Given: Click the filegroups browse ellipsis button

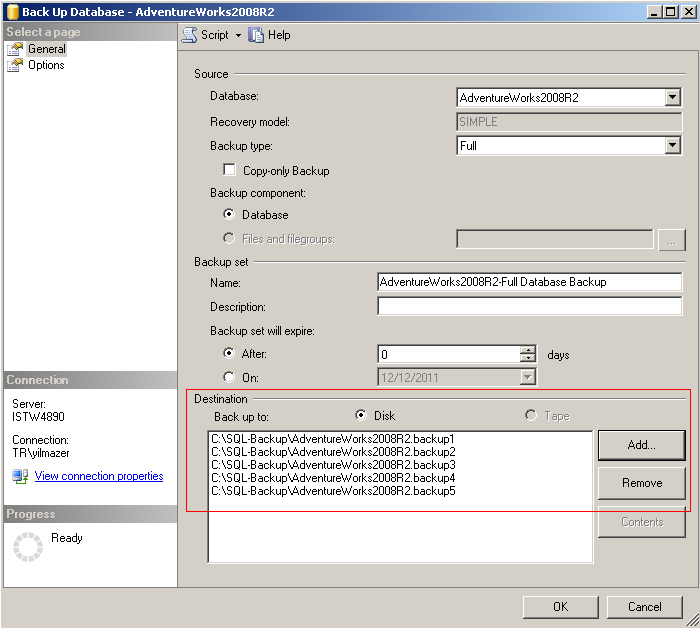Looking at the screenshot, I should point(671,240).
